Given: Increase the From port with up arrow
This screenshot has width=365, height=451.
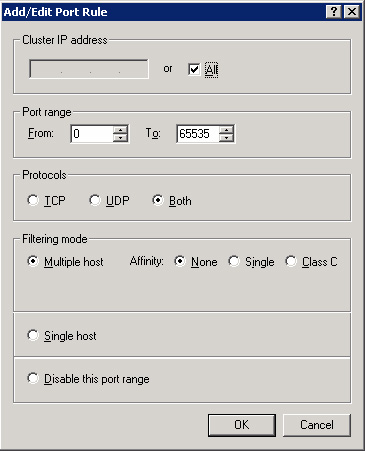Looking at the screenshot, I should tap(120, 130).
